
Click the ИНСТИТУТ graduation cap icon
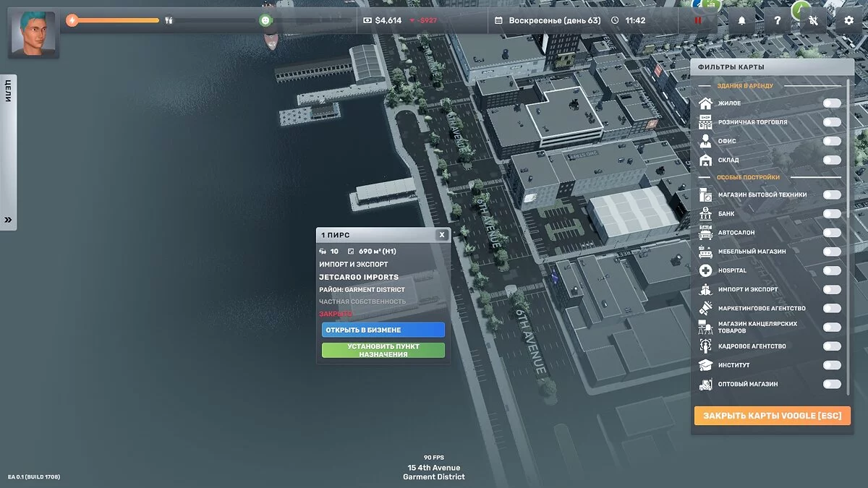[x=705, y=365]
